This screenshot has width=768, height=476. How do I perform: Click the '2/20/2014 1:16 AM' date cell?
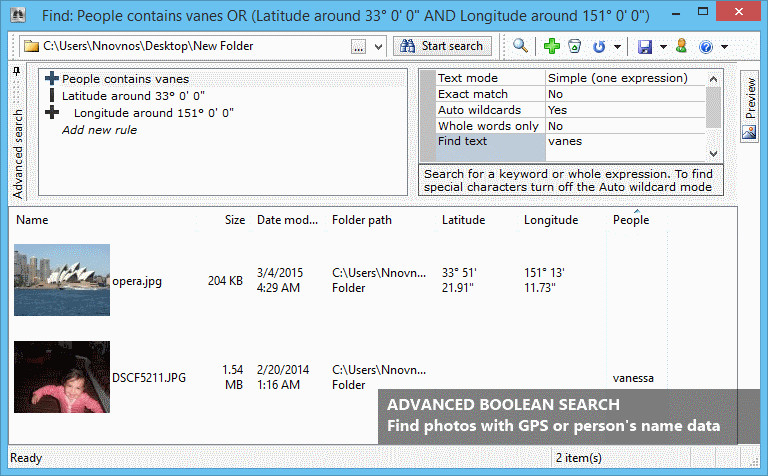point(283,377)
